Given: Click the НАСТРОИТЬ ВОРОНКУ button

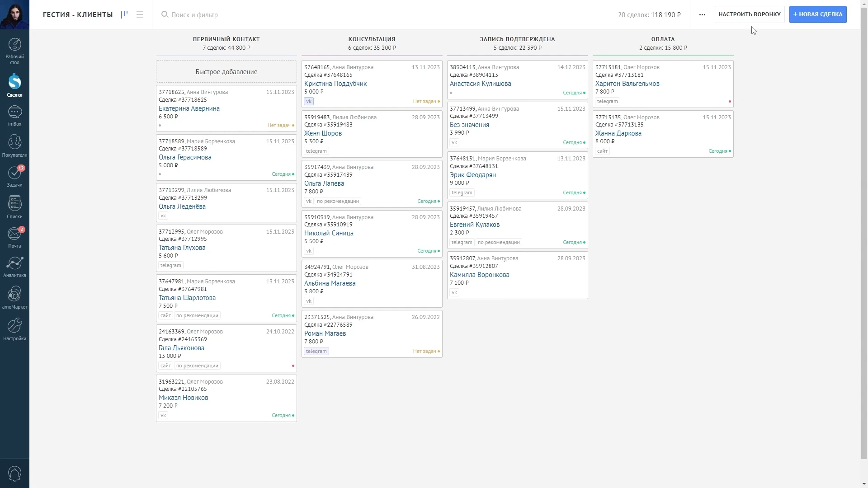Looking at the screenshot, I should [749, 14].
